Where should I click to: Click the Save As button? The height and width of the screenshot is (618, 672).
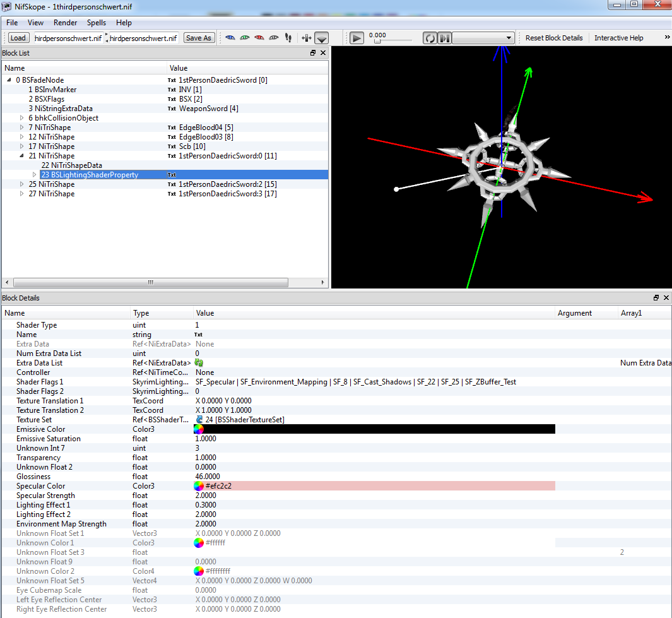pos(199,38)
